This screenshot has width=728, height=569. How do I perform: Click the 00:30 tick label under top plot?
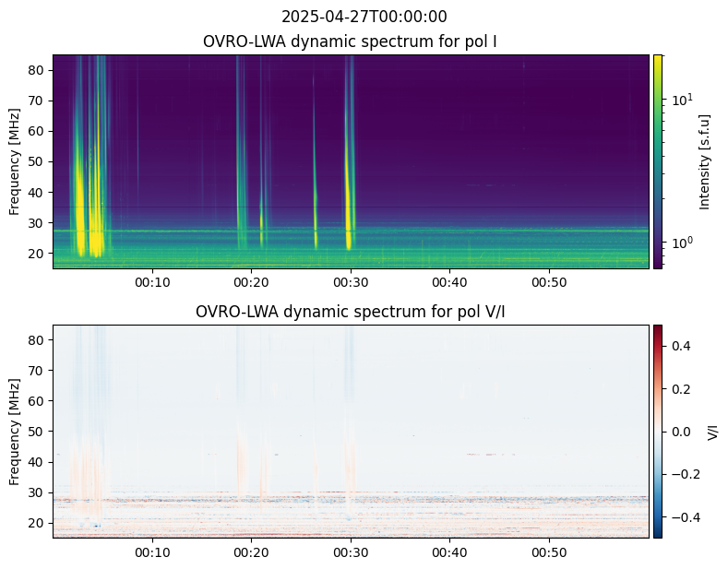pos(351,282)
